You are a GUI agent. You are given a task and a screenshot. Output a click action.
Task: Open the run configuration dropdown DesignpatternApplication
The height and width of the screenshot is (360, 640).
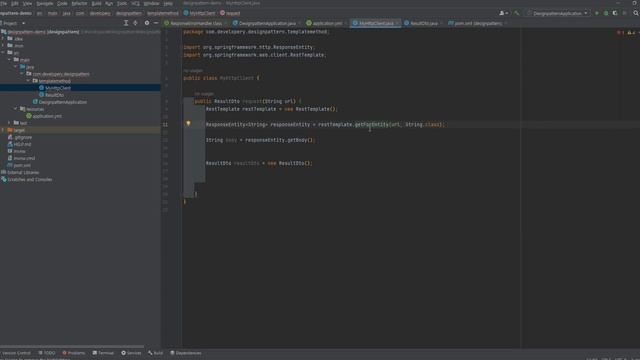558,13
